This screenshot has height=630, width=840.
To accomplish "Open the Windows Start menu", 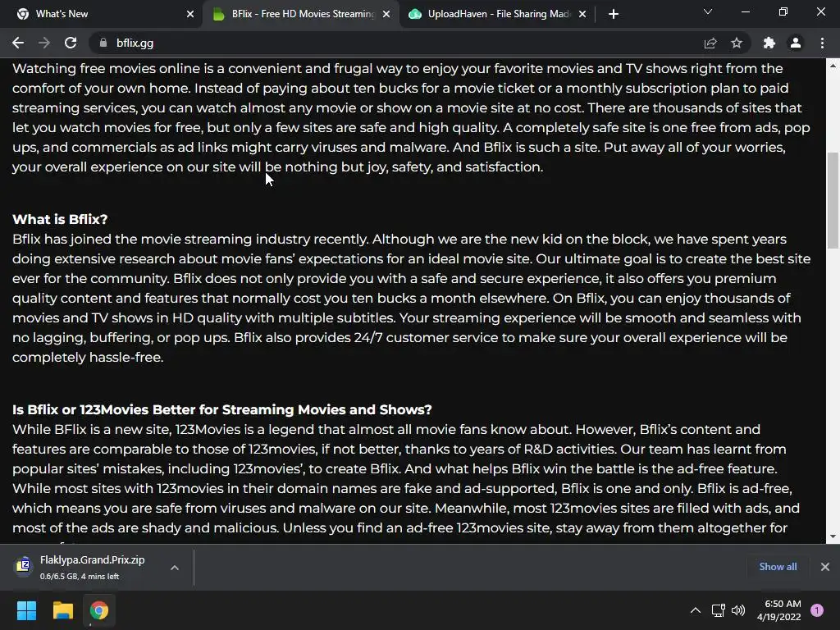I will pyautogui.click(x=26, y=610).
